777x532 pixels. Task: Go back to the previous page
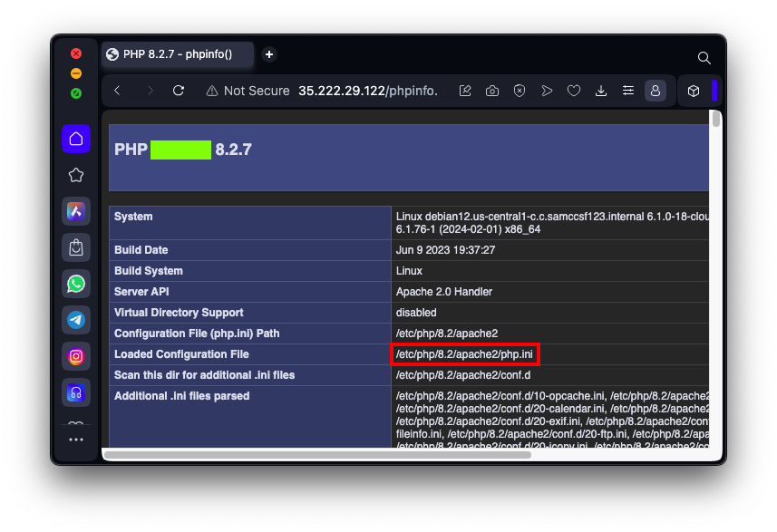click(118, 91)
